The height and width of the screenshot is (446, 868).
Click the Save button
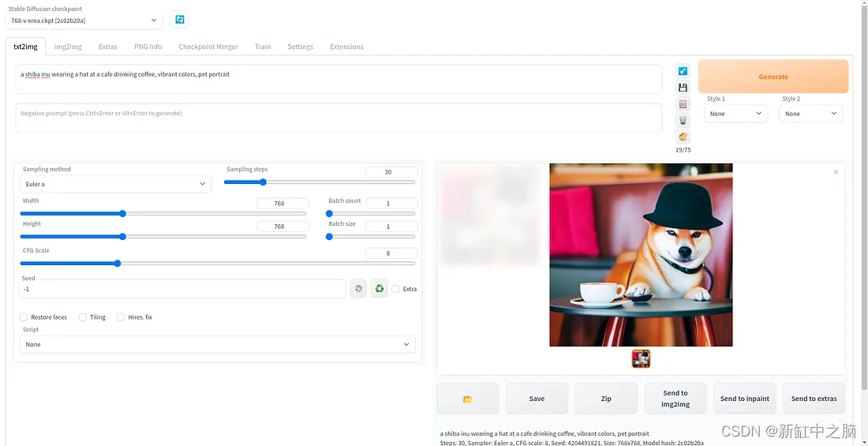(537, 399)
